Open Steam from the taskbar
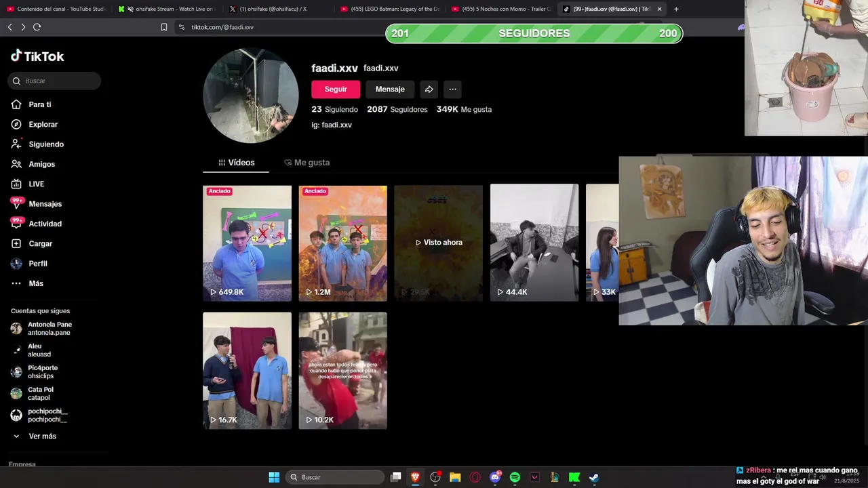868x488 pixels. tap(594, 477)
